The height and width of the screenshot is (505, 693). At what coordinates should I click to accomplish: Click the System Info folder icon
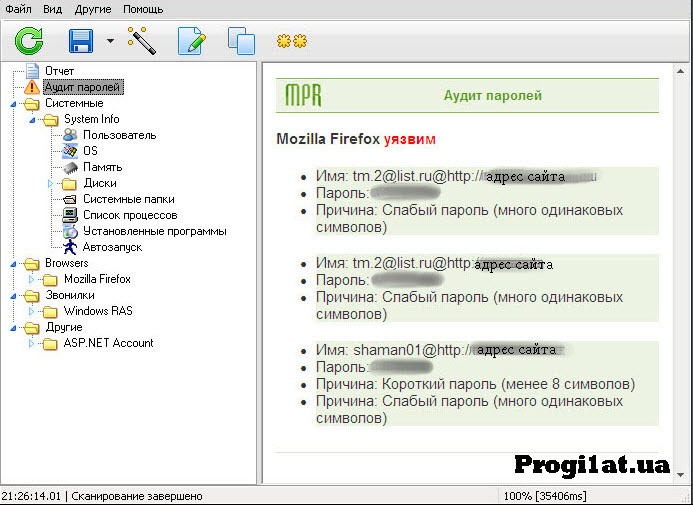coord(51,119)
